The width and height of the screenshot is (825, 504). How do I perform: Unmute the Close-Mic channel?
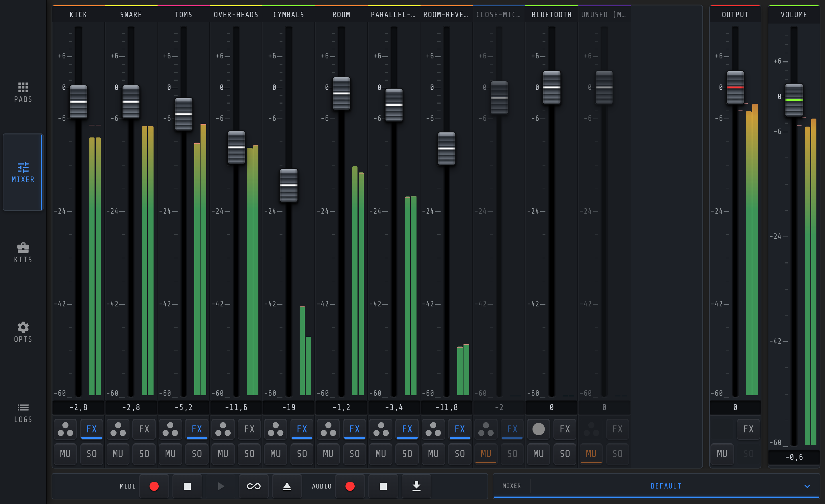[486, 454]
